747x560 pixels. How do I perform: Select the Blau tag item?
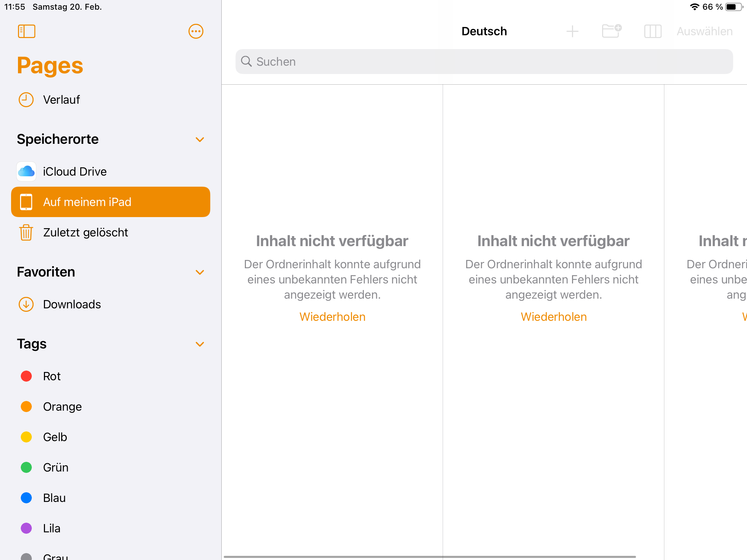coord(54,498)
